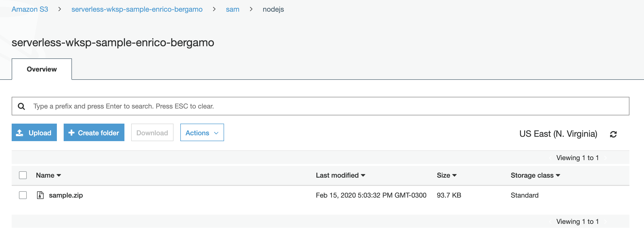
Task: Open the serverless-wksp-sample-enrico-bergamo breadcrumb link
Action: (x=137, y=9)
